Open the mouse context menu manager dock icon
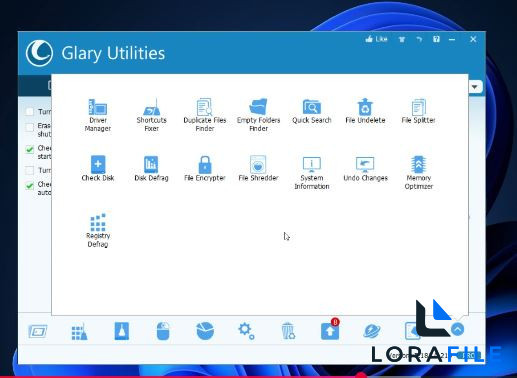Screen dimensions: 517x378 pyautogui.click(x=163, y=331)
